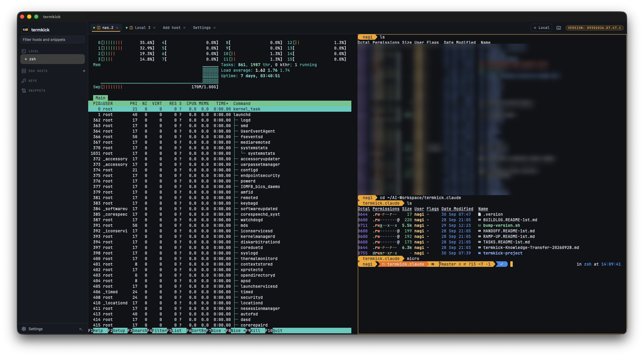
Task: Select the launchd process row
Action: pos(220,114)
